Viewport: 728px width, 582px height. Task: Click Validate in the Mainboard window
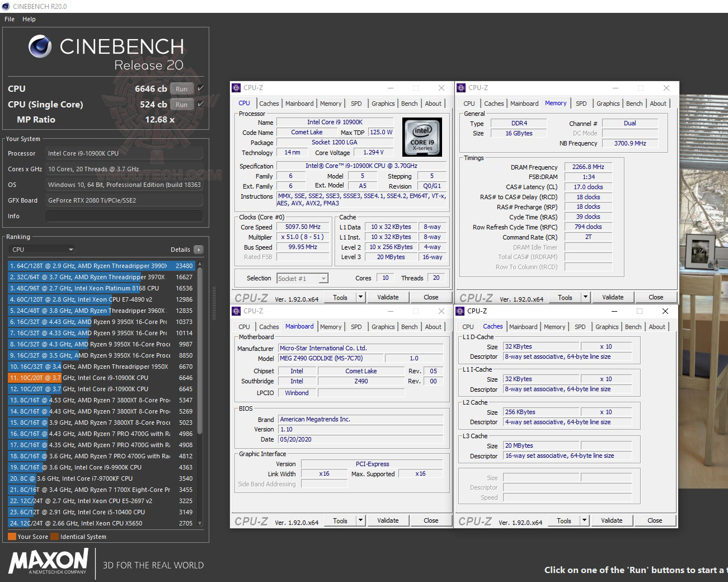(x=388, y=520)
